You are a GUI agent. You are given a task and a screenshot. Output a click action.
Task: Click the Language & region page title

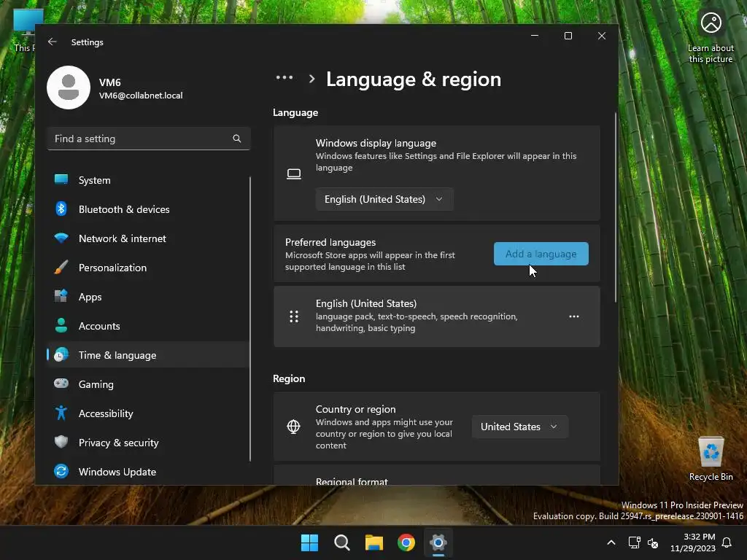point(414,79)
